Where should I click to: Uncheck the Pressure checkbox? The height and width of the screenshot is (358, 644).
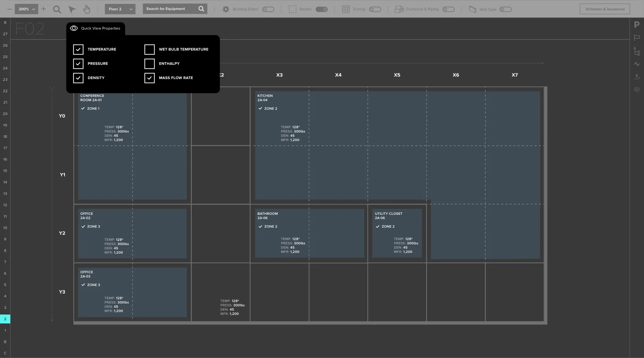pos(78,63)
